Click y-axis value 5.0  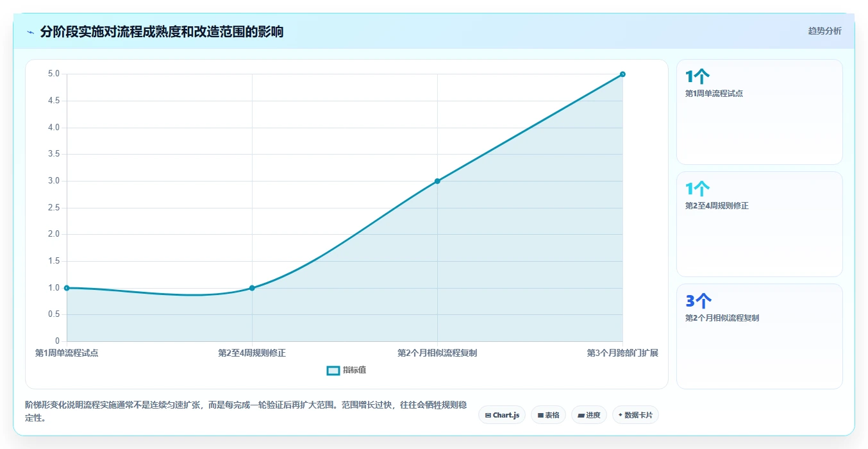[54, 74]
